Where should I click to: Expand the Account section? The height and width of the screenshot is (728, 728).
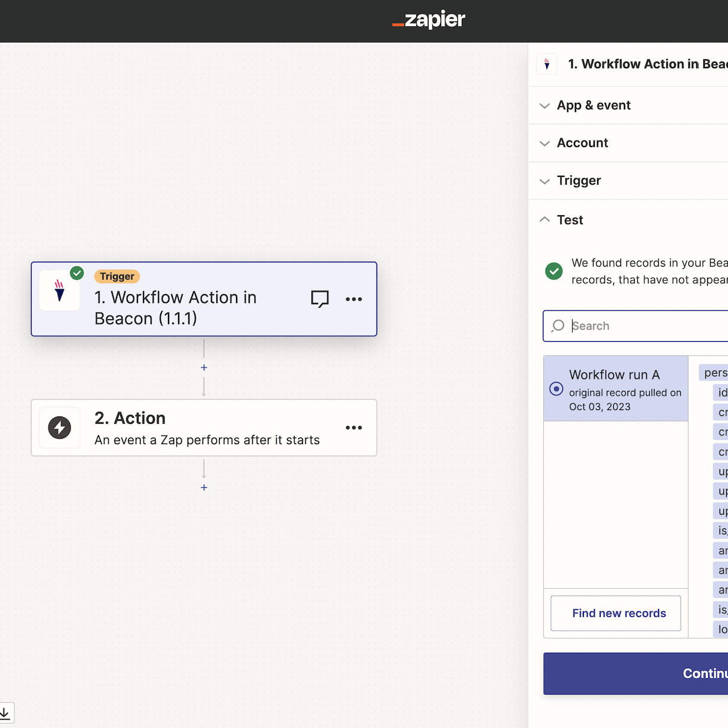(x=628, y=143)
